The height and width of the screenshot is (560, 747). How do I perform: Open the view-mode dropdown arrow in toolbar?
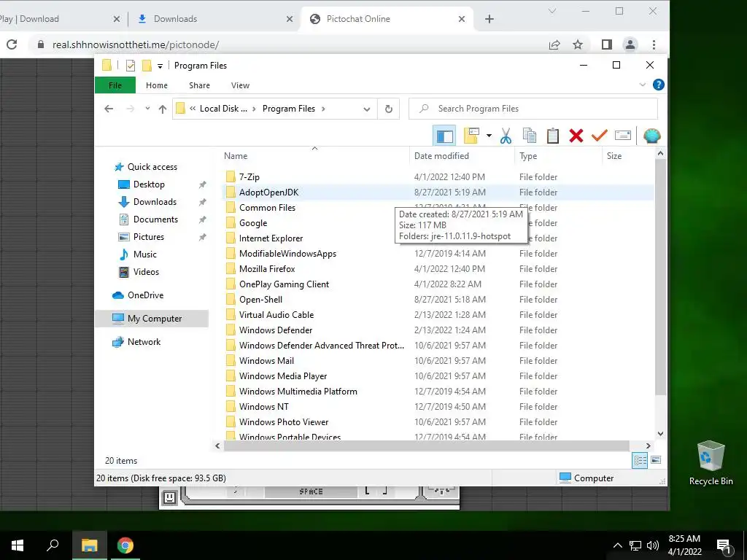[489, 136]
